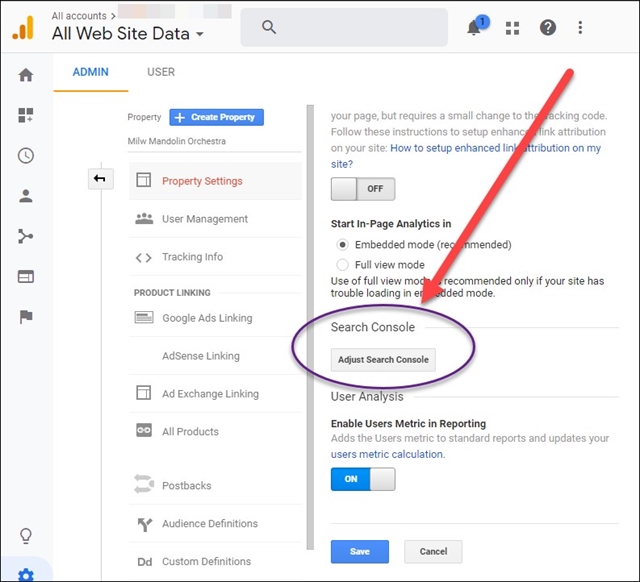Screen dimensions: 640x582
Task: Switch to the USER tab
Action: (x=161, y=72)
